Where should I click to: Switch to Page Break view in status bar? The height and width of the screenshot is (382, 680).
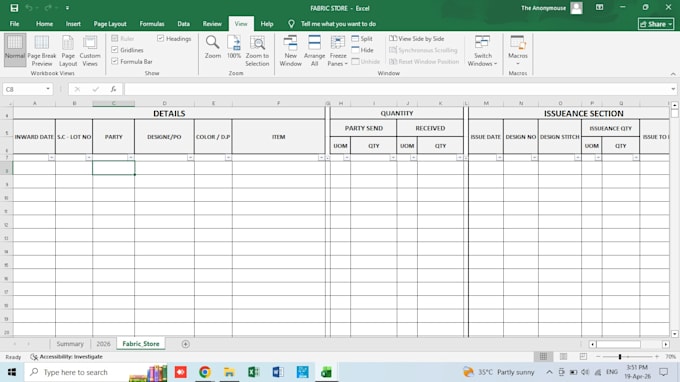(583, 356)
